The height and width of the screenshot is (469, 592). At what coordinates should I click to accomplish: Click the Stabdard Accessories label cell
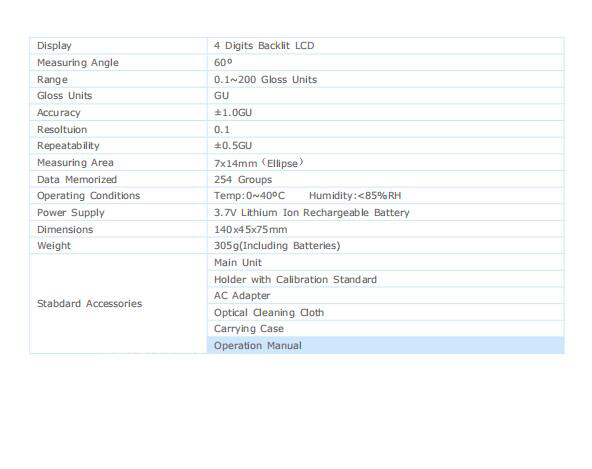pos(119,304)
